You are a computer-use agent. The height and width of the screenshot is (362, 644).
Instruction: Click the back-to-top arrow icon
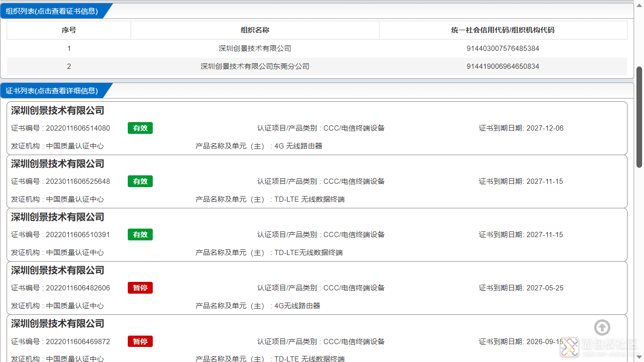(x=602, y=327)
